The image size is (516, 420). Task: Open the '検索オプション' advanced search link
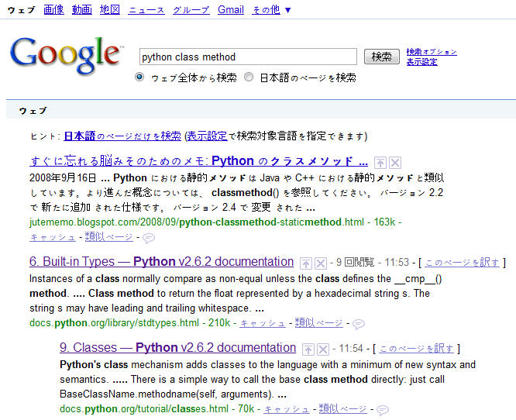click(431, 52)
